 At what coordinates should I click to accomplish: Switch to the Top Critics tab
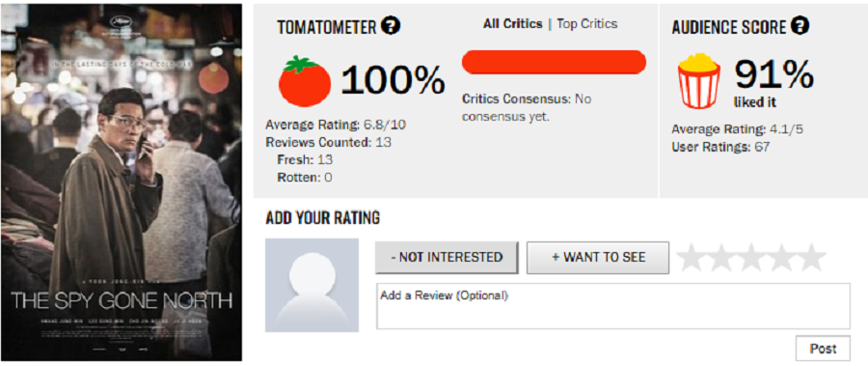[x=586, y=24]
